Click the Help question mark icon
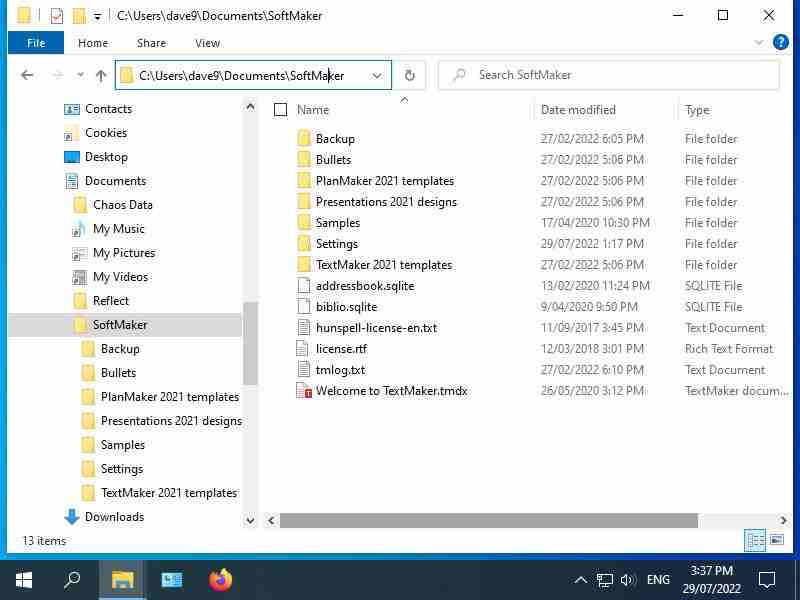 click(781, 43)
